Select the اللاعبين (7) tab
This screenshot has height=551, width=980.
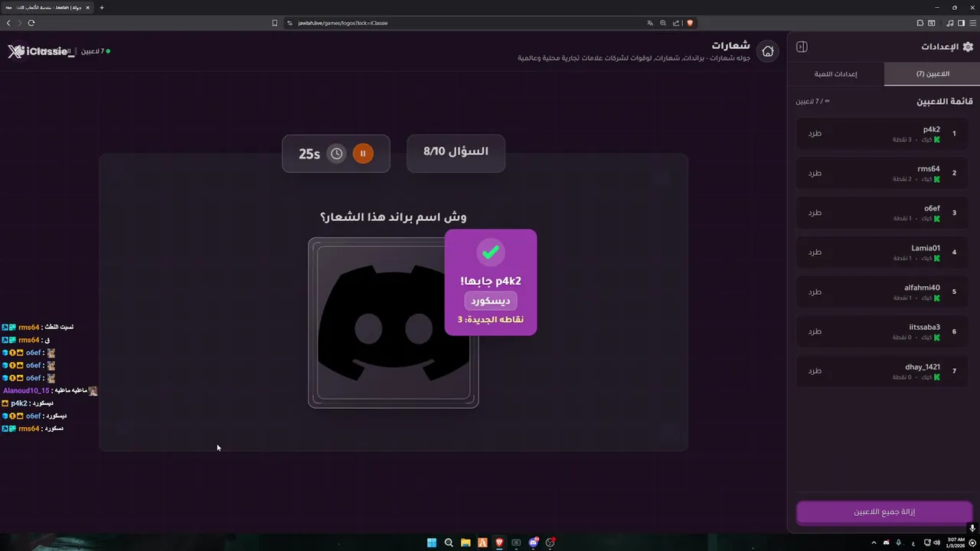933,73
